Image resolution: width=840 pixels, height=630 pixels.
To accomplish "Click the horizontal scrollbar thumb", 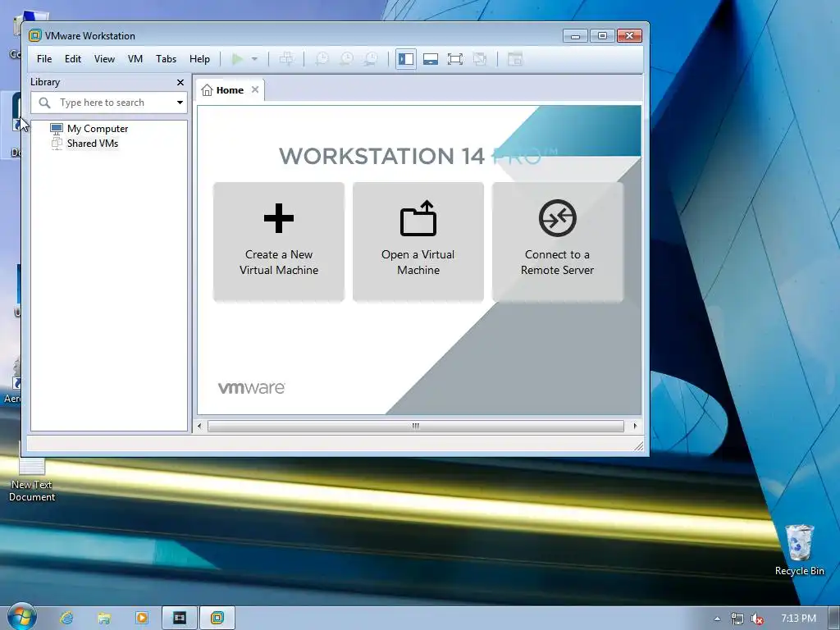I will click(x=416, y=427).
